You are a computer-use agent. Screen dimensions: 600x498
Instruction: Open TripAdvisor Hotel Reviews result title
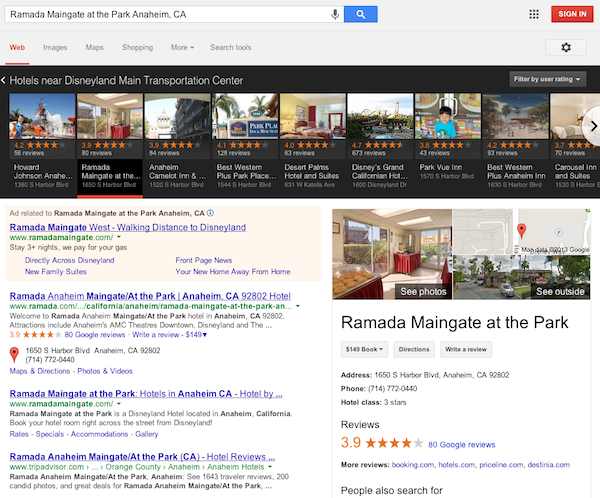click(142, 457)
